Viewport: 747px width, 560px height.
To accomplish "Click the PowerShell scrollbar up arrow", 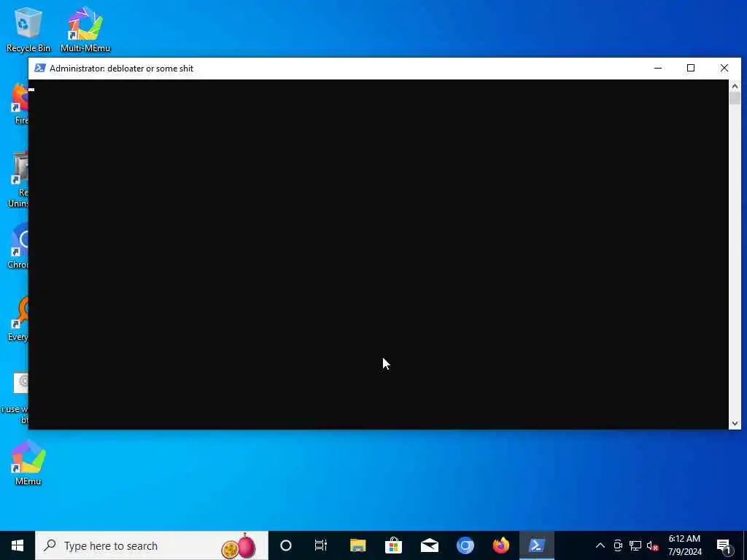I will click(x=735, y=86).
